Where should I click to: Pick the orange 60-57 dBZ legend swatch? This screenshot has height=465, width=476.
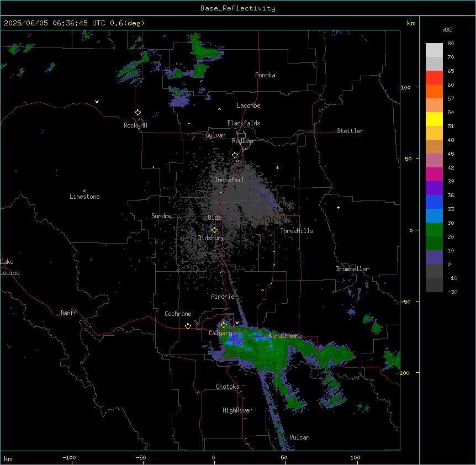pyautogui.click(x=434, y=91)
